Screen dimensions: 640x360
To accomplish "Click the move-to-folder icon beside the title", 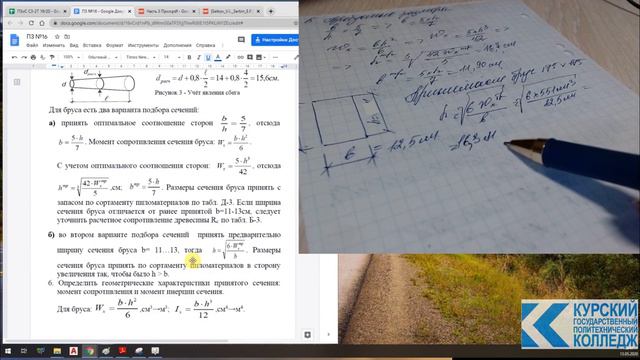I will click(67, 37).
